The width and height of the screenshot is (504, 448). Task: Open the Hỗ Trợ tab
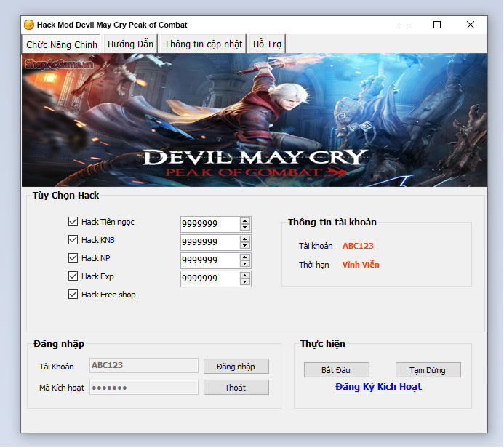[x=267, y=44]
